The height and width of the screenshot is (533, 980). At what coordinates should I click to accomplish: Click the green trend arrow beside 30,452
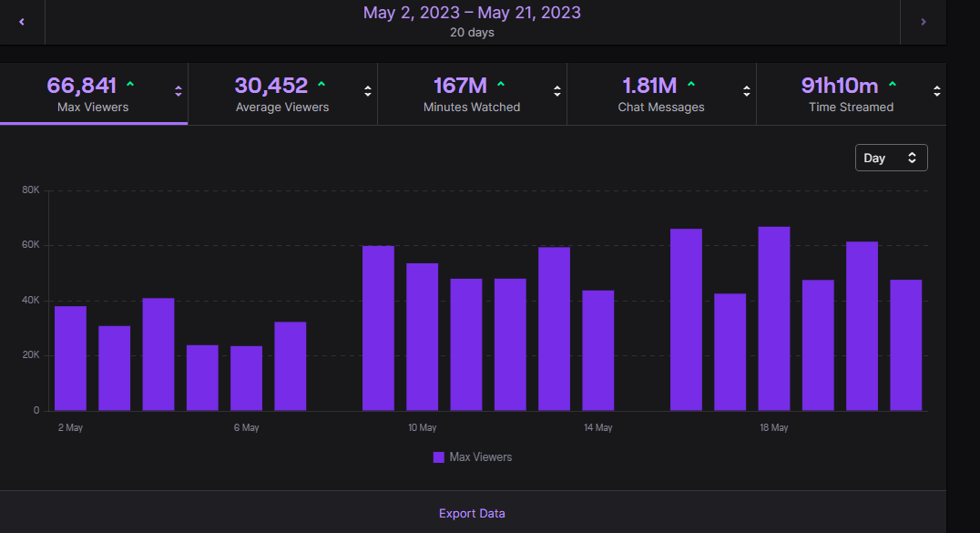point(322,83)
